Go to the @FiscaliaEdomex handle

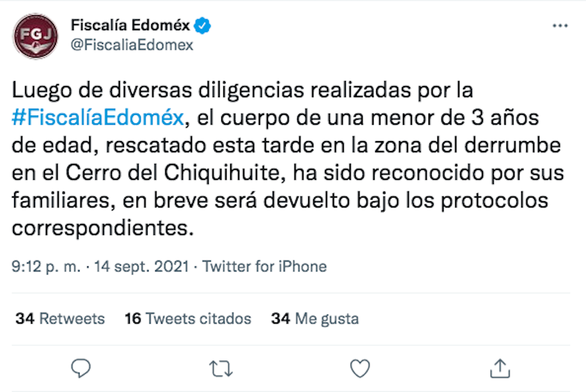(x=132, y=45)
